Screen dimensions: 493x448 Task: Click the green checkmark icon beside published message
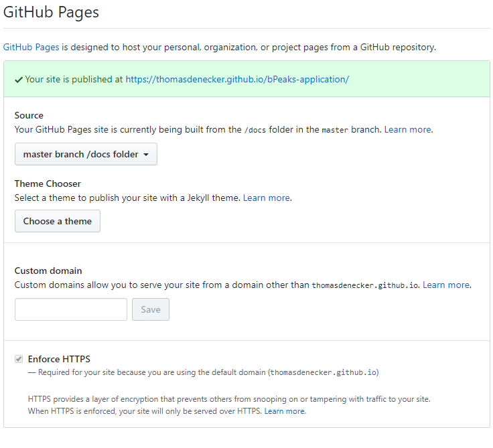click(x=19, y=80)
